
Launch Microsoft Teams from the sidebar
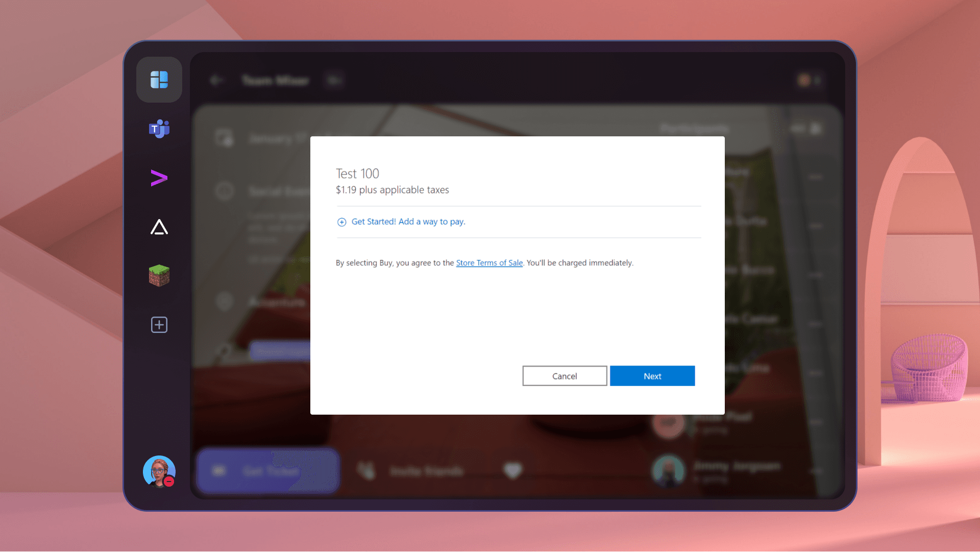159,129
